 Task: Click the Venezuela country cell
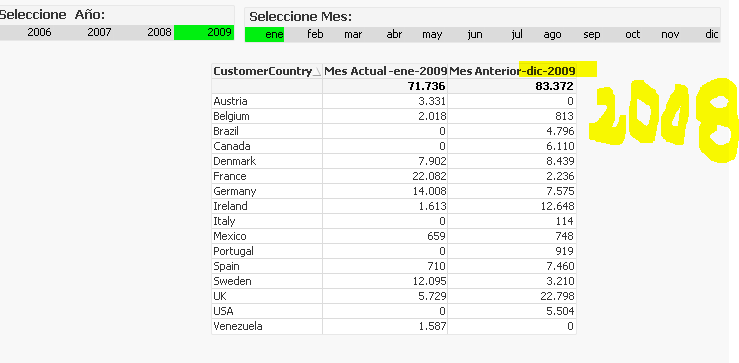[x=267, y=327]
